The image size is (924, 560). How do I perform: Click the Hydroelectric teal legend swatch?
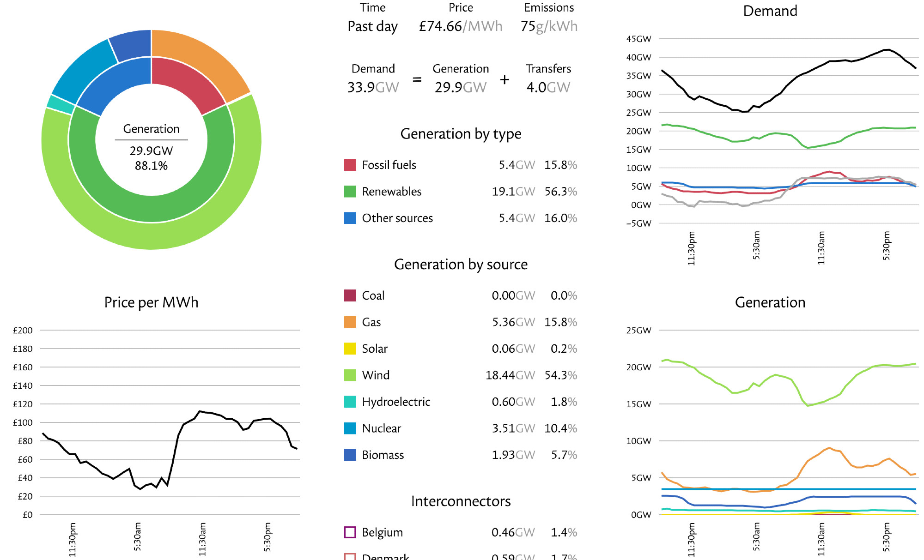pyautogui.click(x=350, y=402)
